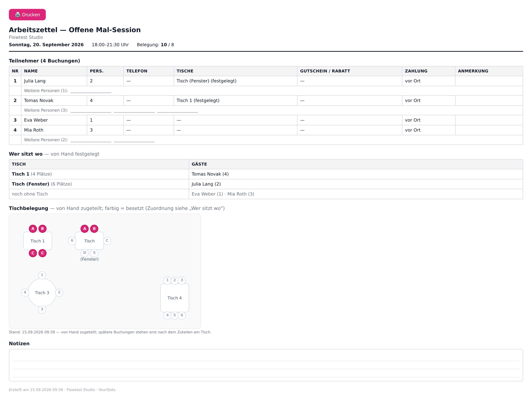
Task: Click 'Julia Lang (2)' in Gäste column
Action: pyautogui.click(x=206, y=184)
